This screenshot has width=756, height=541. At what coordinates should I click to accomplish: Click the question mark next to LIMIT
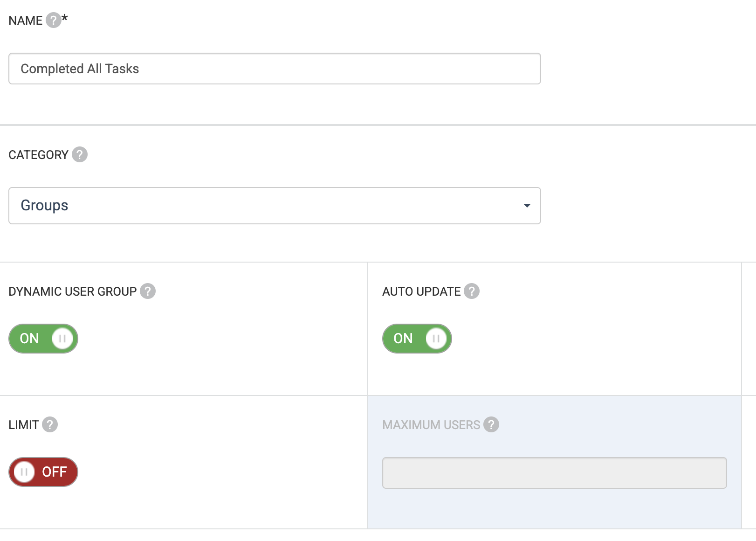tap(50, 424)
